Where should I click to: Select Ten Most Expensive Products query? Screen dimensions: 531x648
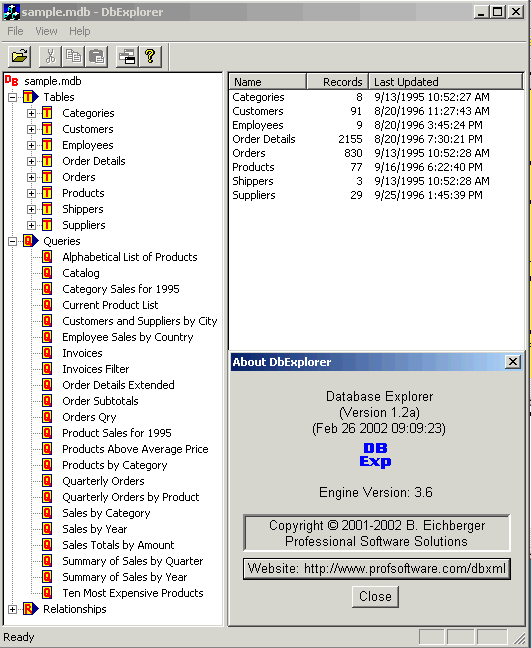pyautogui.click(x=133, y=593)
